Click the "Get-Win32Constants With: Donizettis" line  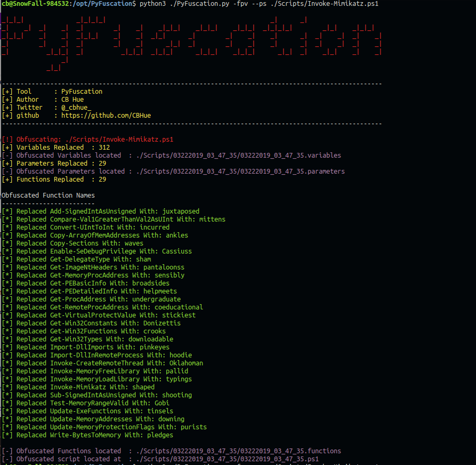[91, 323]
